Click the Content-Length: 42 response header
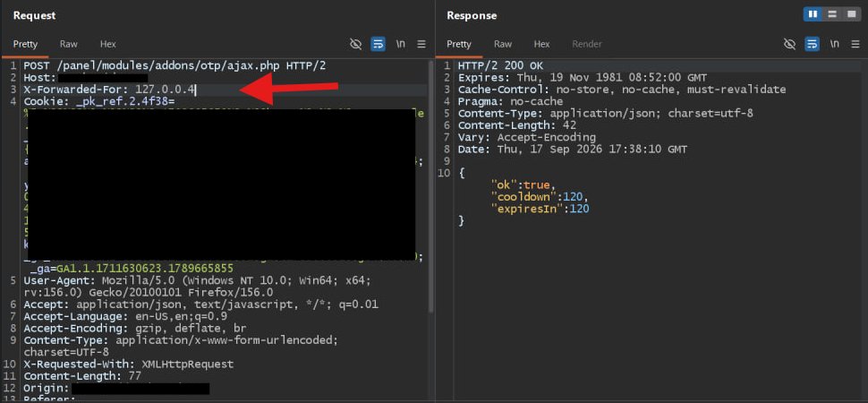Viewport: 868px width, 403px height. click(x=517, y=124)
